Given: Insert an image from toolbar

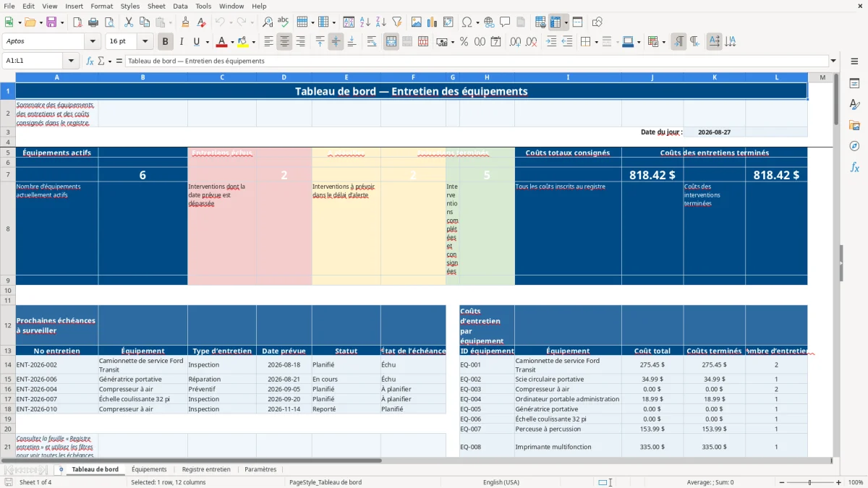Looking at the screenshot, I should [417, 22].
